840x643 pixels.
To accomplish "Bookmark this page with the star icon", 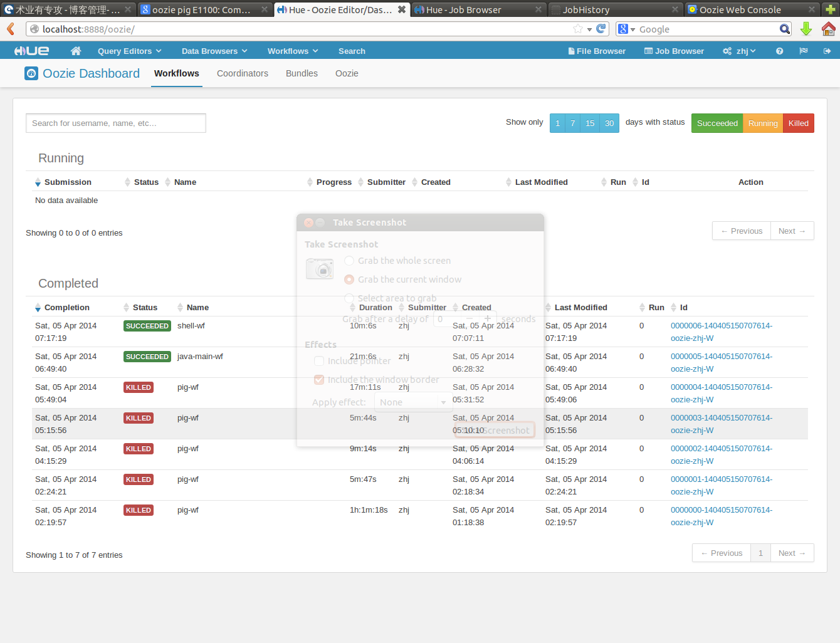I will pyautogui.click(x=578, y=29).
